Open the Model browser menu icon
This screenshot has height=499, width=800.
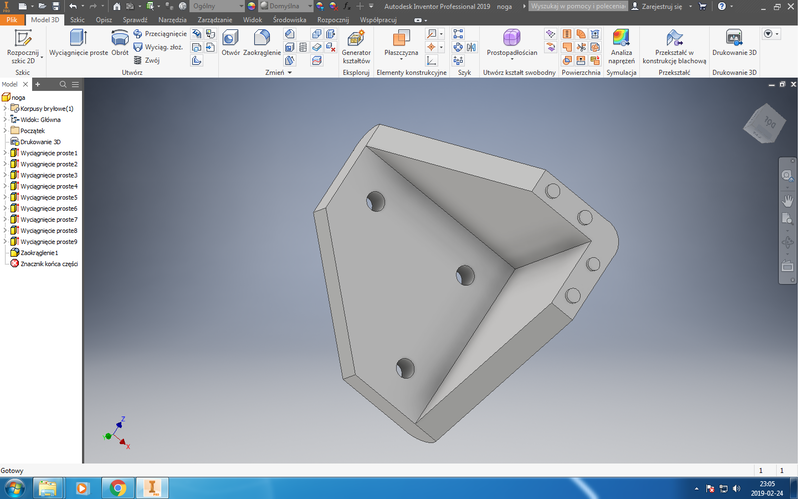click(x=76, y=84)
